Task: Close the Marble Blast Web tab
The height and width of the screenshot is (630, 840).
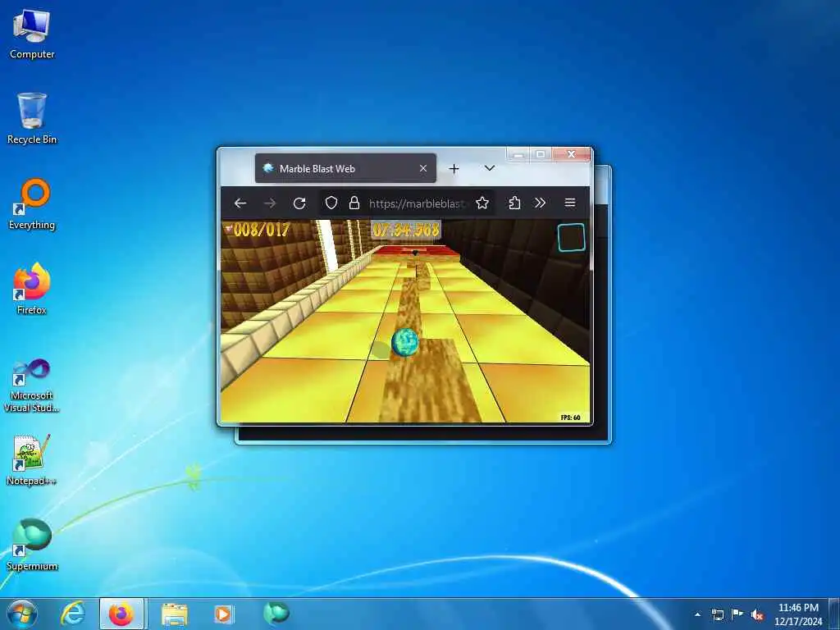Action: point(423,168)
